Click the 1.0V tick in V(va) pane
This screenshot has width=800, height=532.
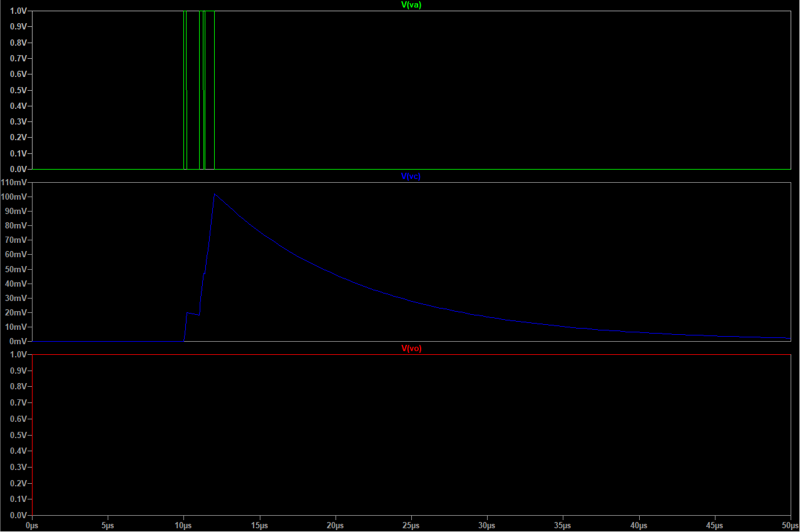coord(18,11)
